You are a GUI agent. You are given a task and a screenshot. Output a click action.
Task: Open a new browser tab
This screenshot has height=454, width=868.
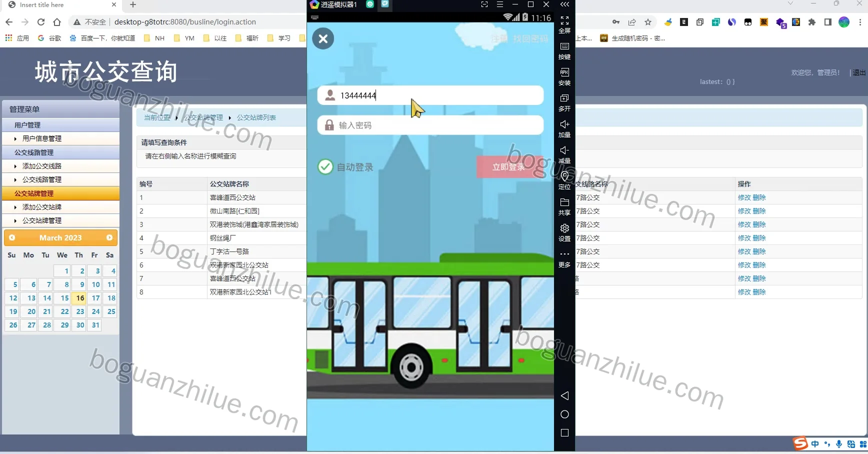133,5
